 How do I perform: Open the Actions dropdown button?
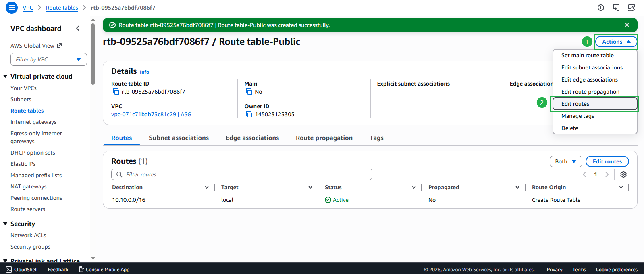tap(616, 42)
